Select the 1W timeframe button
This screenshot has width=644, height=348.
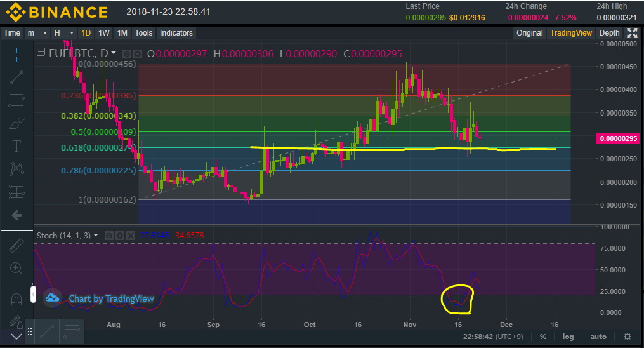pyautogui.click(x=104, y=33)
